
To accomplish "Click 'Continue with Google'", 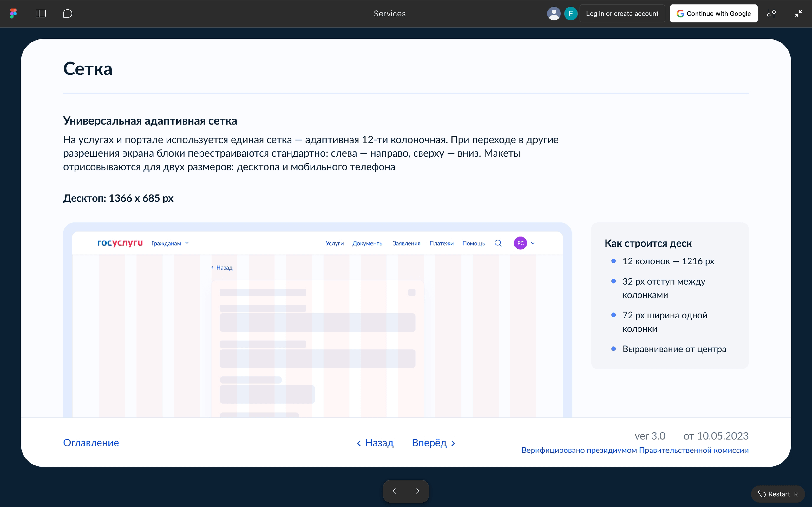I will 714,13.
